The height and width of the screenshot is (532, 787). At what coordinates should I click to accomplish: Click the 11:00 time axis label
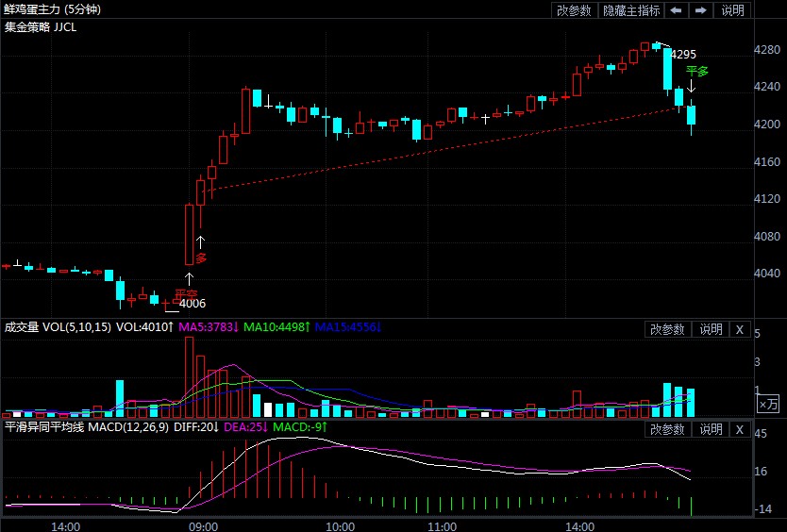443,526
